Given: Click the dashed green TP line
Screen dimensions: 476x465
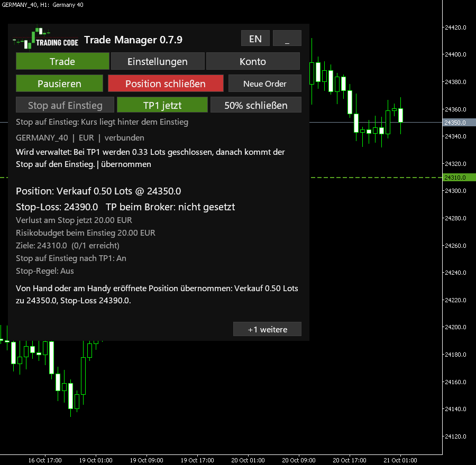Looking at the screenshot, I should [x=376, y=178].
